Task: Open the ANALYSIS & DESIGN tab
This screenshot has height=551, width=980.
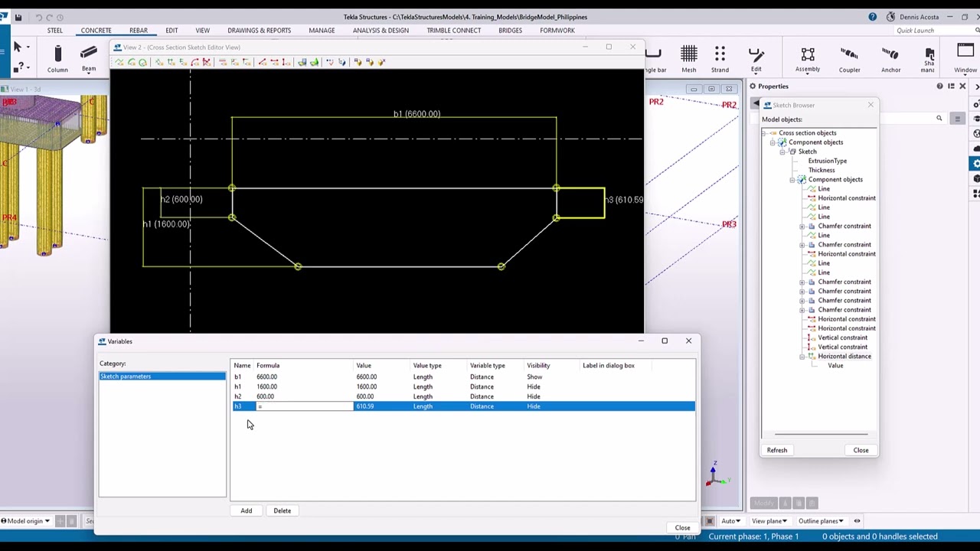Action: click(x=381, y=31)
